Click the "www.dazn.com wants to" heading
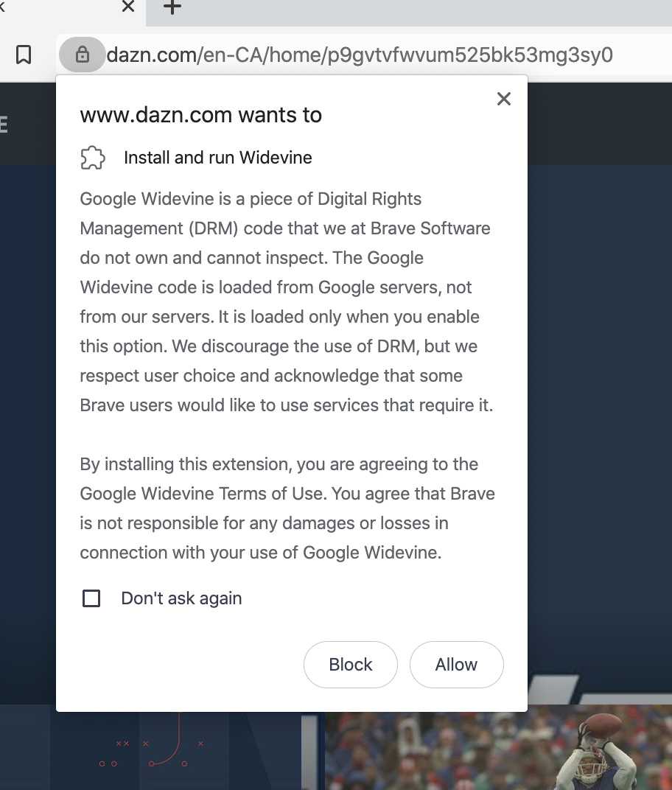This screenshot has width=672, height=790. [x=201, y=115]
